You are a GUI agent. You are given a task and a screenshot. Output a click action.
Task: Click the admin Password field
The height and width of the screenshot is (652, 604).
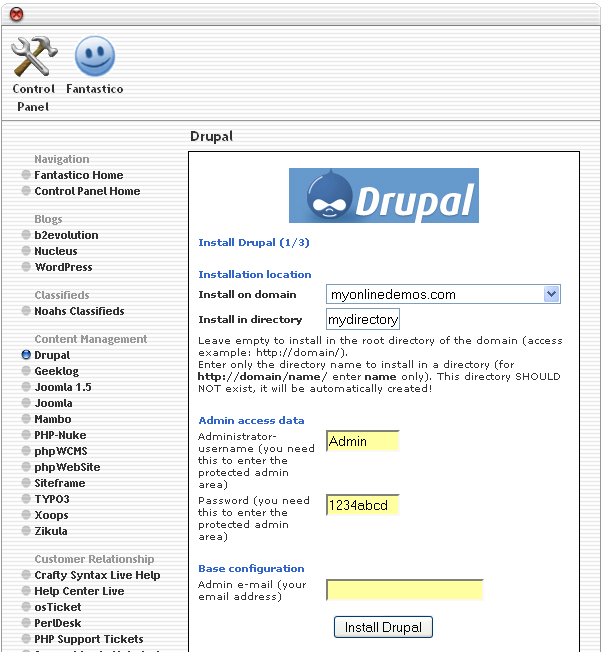[x=362, y=505]
